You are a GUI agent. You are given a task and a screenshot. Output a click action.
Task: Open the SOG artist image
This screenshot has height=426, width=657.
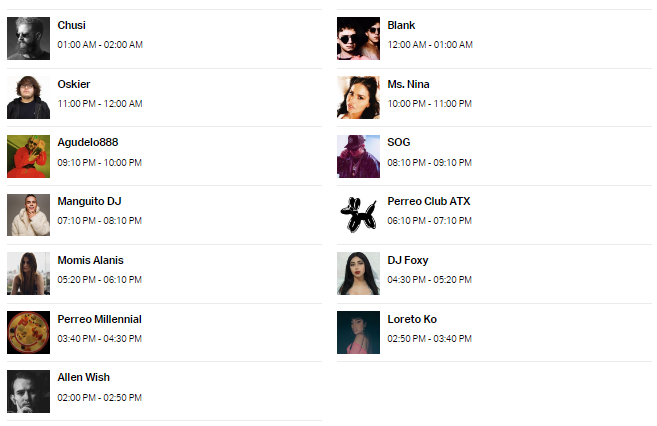pos(358,156)
